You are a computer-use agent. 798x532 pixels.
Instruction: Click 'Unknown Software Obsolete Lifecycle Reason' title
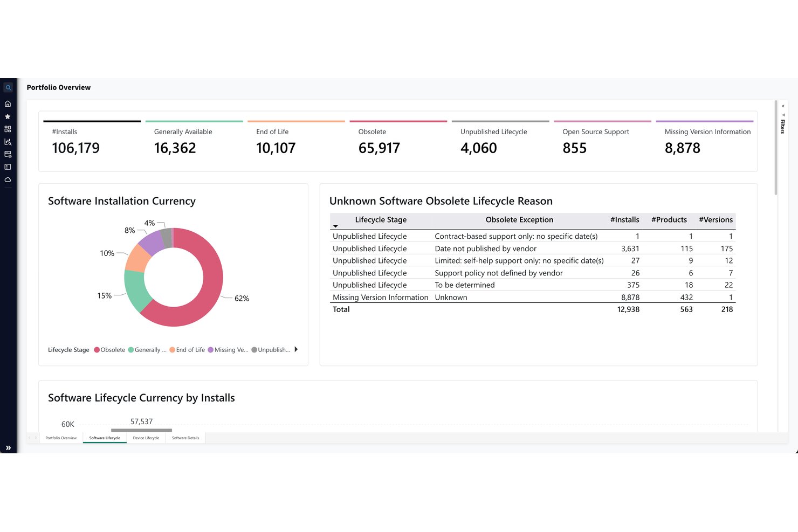441,201
